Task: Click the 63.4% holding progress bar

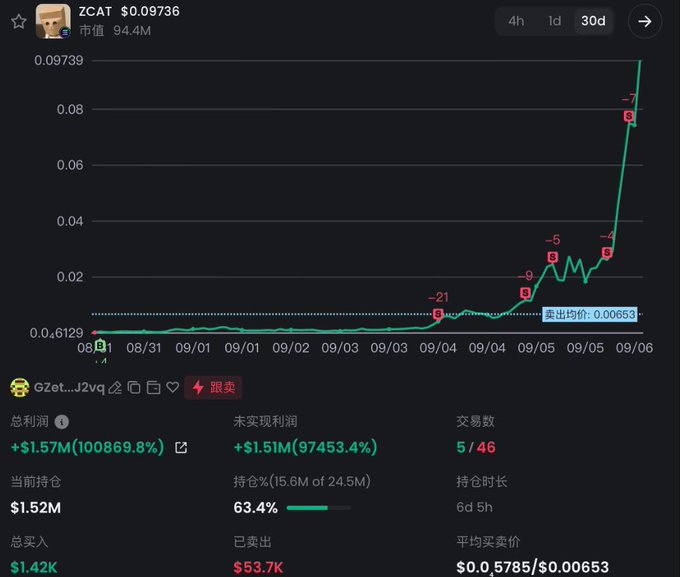Action: coord(318,508)
